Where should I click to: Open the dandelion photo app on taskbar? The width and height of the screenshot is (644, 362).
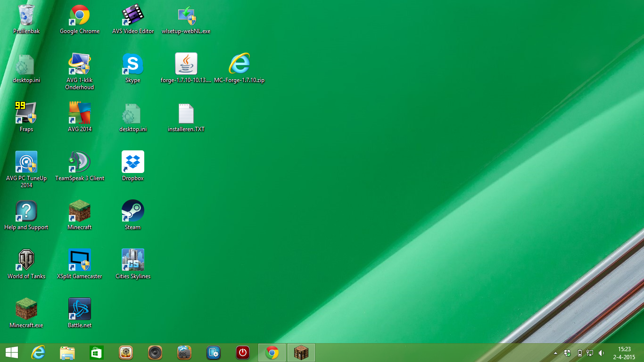pyautogui.click(x=126, y=353)
